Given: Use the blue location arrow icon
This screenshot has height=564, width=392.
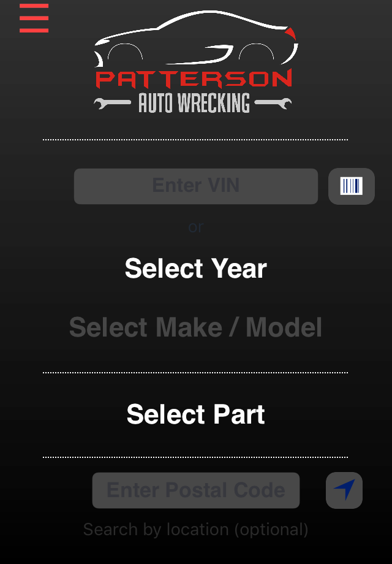Looking at the screenshot, I should [x=344, y=490].
